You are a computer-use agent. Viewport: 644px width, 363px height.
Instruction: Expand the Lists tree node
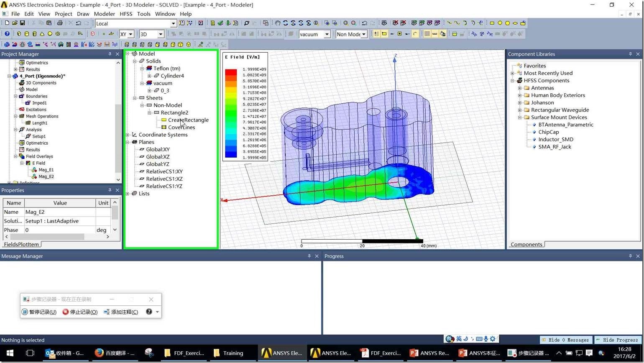click(x=128, y=194)
